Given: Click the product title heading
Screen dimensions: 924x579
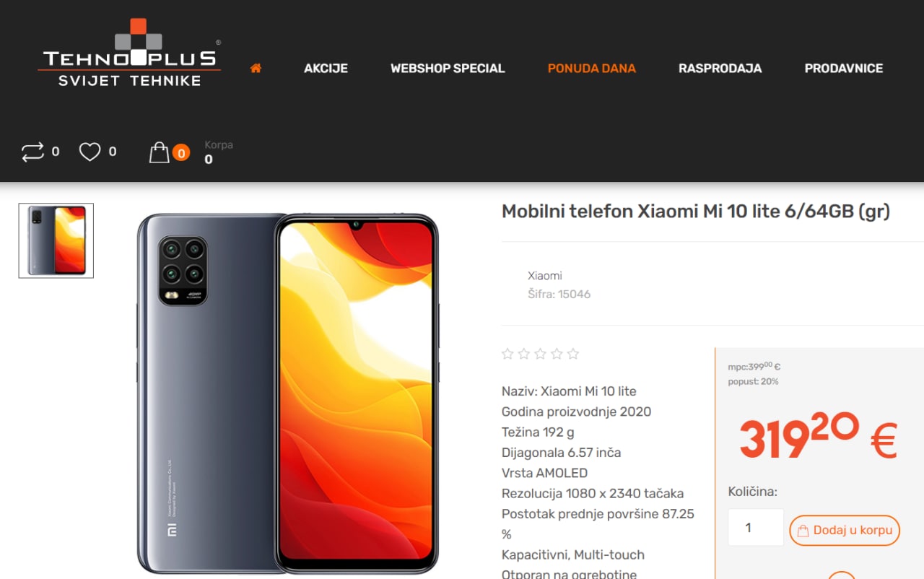Looking at the screenshot, I should [696, 212].
